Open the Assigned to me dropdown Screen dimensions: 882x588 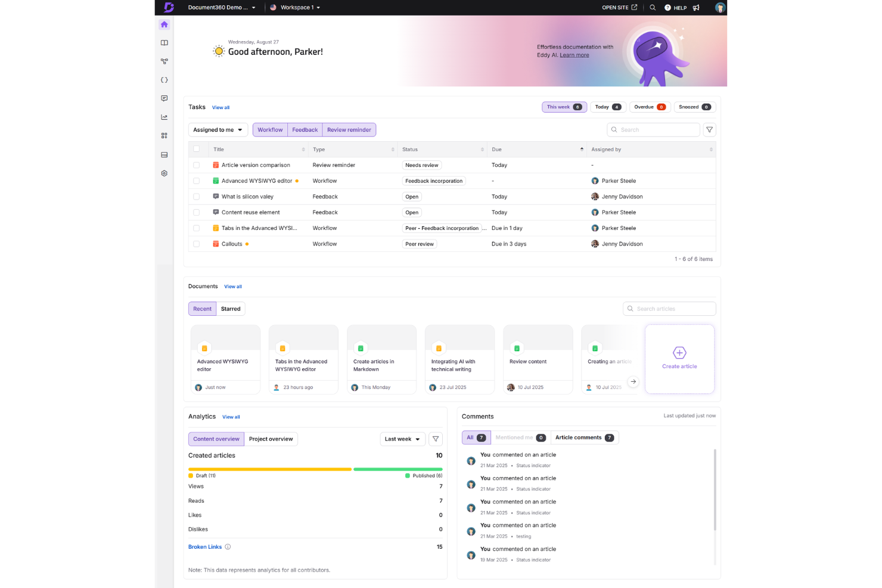coord(218,129)
